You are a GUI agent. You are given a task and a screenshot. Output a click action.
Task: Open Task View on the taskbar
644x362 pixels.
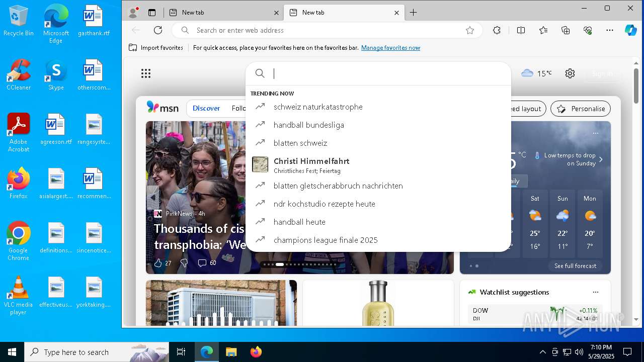[181, 352]
